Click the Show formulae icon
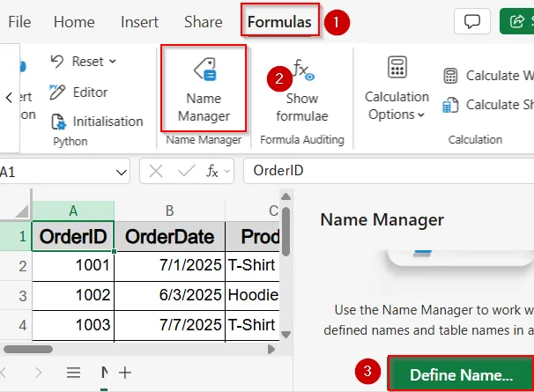The width and height of the screenshot is (534, 392). click(x=303, y=69)
